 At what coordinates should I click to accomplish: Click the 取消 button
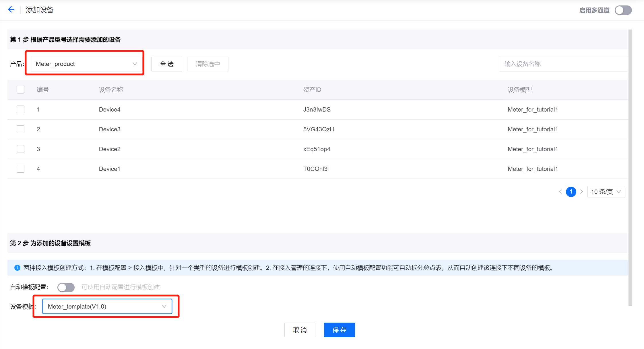click(300, 330)
